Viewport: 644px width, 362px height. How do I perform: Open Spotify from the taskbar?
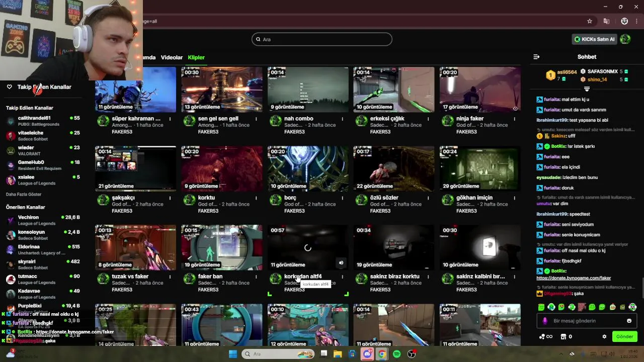pos(396,354)
